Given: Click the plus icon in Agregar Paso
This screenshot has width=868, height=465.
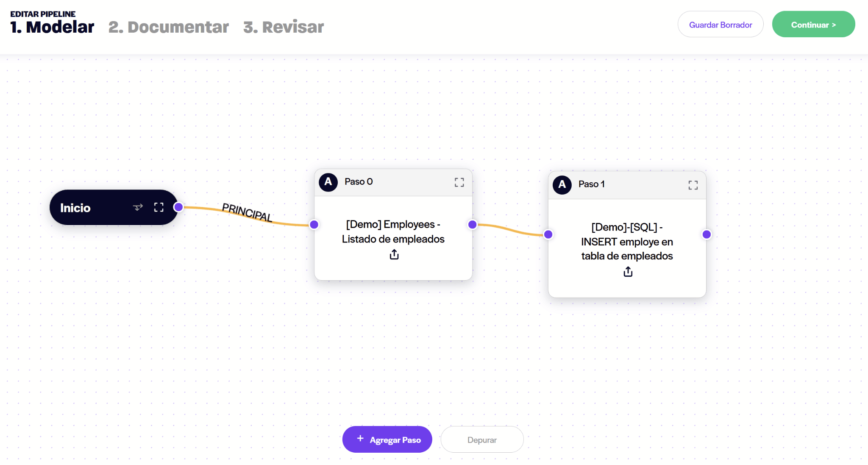Looking at the screenshot, I should [360, 438].
